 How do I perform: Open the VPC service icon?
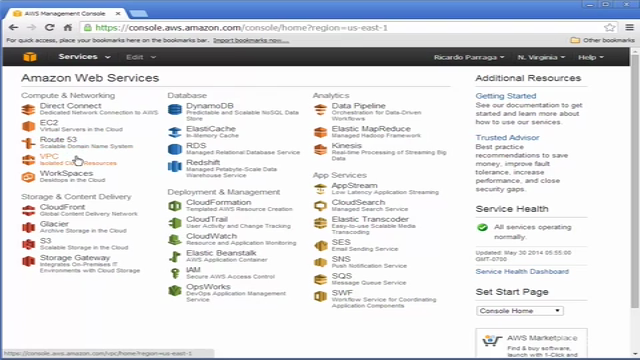(28, 160)
